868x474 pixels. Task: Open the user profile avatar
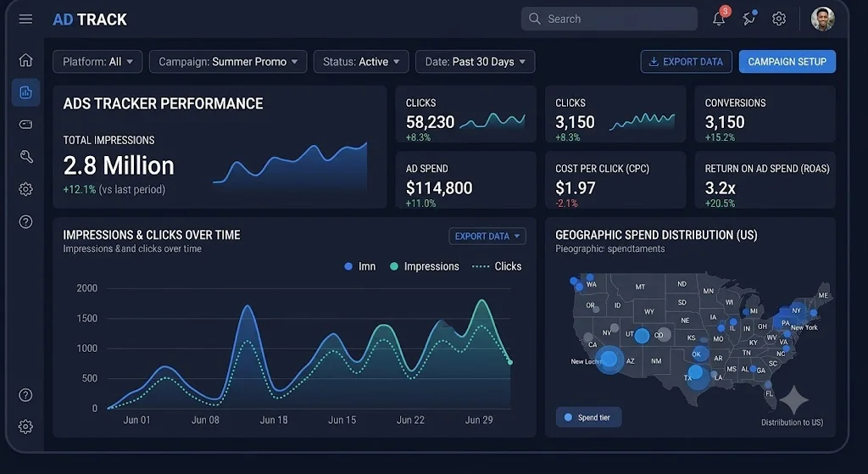[x=822, y=19]
